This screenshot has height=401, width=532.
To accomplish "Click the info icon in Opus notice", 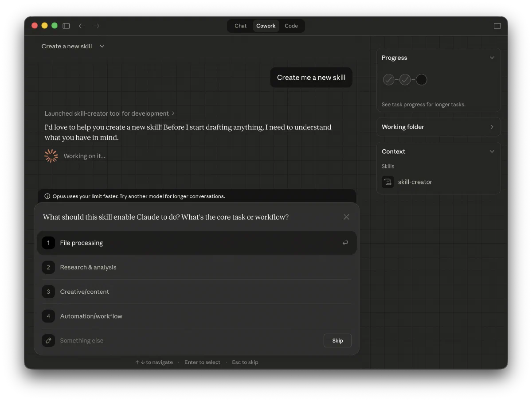I will pos(47,196).
